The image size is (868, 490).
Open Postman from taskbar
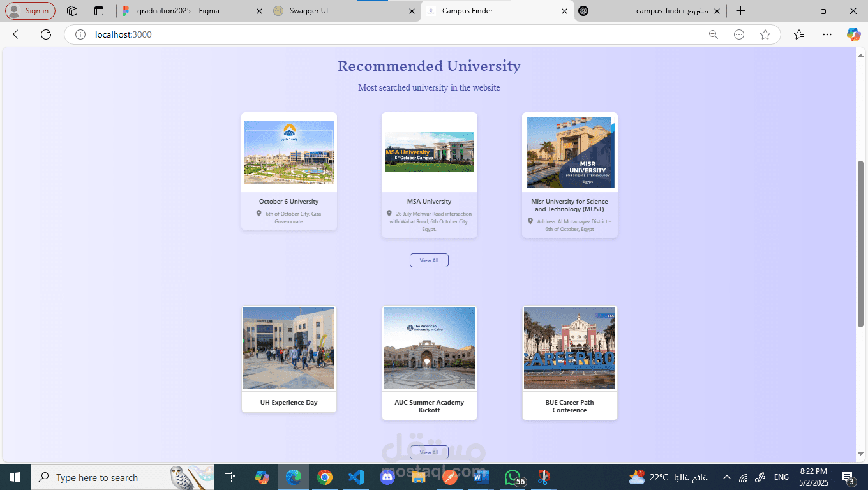pyautogui.click(x=450, y=477)
